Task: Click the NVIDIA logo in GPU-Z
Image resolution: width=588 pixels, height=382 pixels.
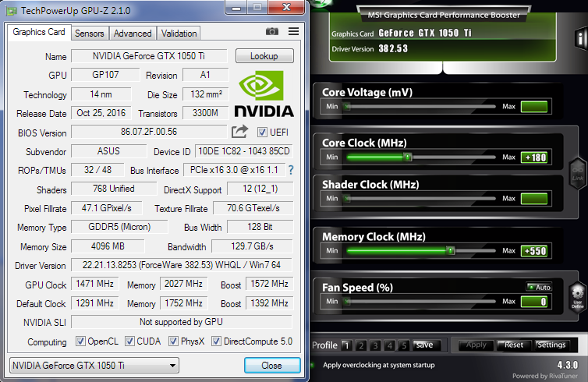Action: (264, 94)
